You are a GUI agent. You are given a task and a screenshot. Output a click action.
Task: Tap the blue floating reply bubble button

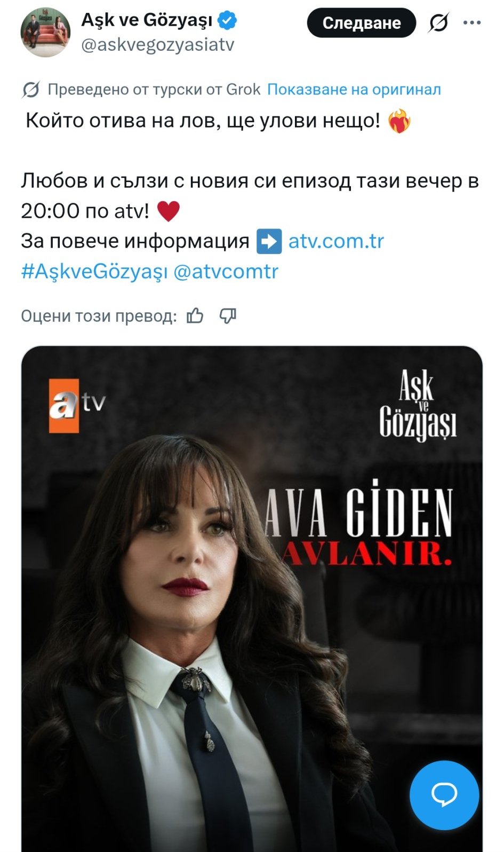444,795
